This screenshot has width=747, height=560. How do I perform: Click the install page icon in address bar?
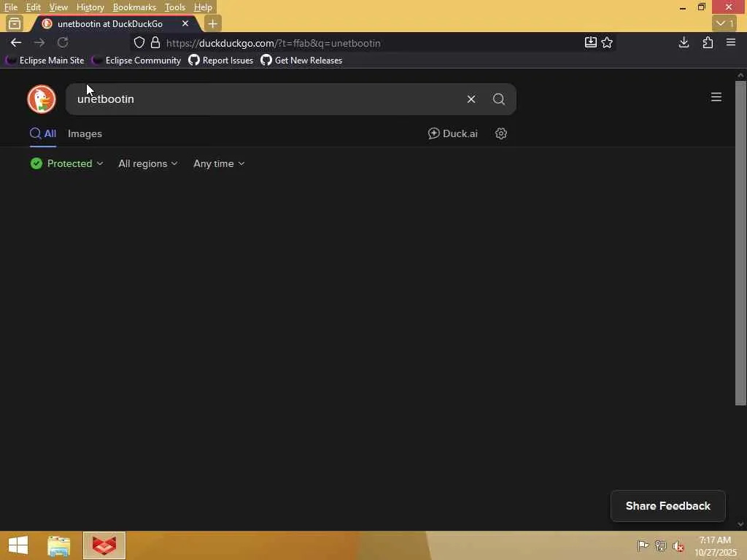pos(590,42)
